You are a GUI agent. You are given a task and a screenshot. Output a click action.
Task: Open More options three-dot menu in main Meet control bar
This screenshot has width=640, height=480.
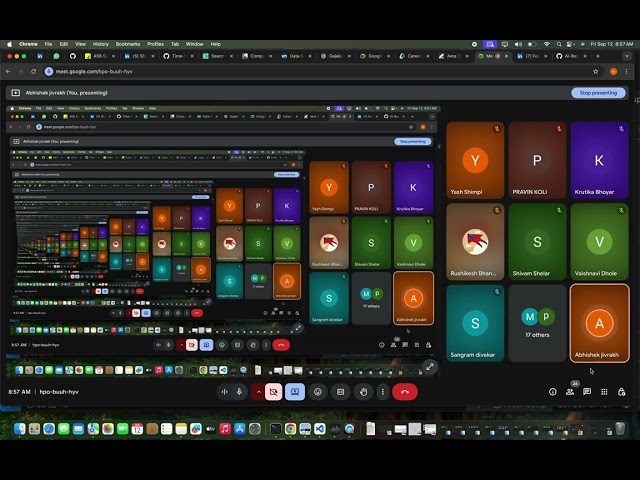(382, 392)
